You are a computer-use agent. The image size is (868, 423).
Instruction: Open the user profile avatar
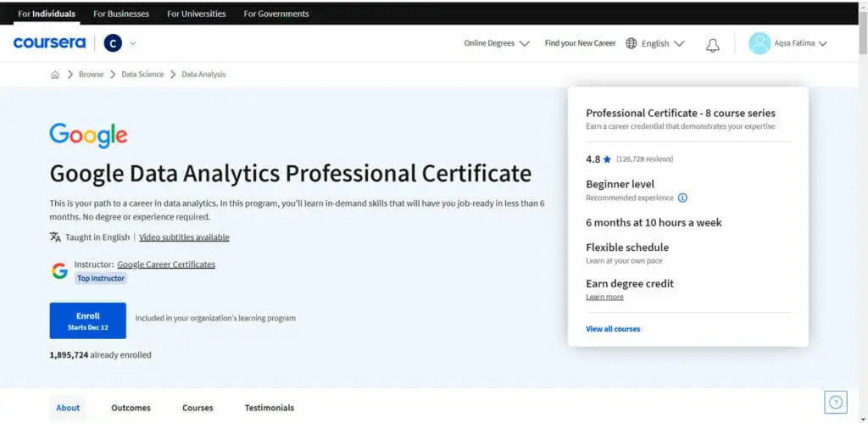tap(759, 43)
